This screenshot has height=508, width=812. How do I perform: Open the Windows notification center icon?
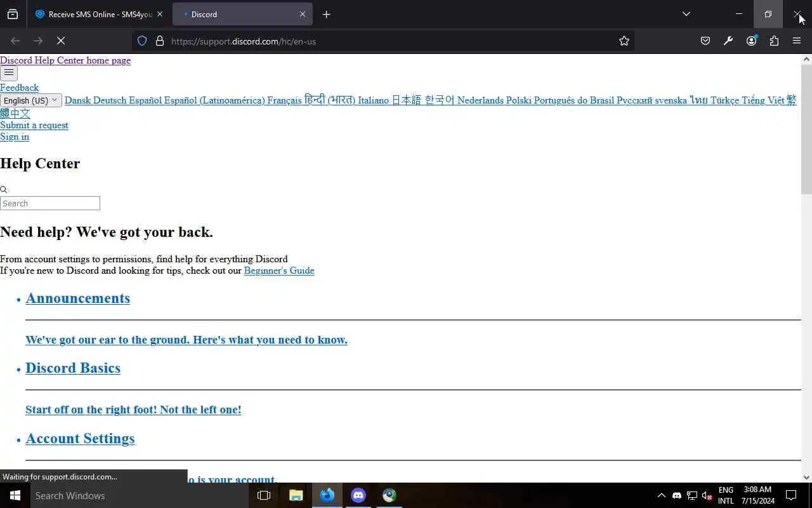point(791,495)
